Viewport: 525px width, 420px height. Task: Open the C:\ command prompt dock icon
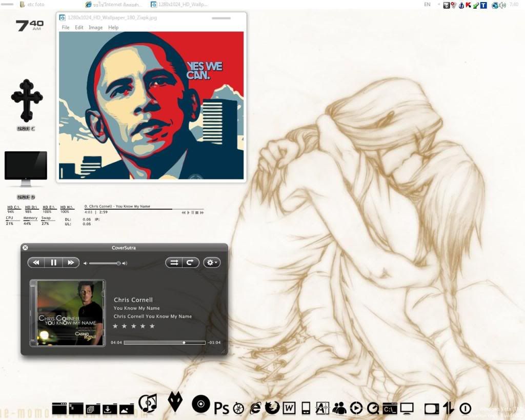pyautogui.click(x=390, y=408)
